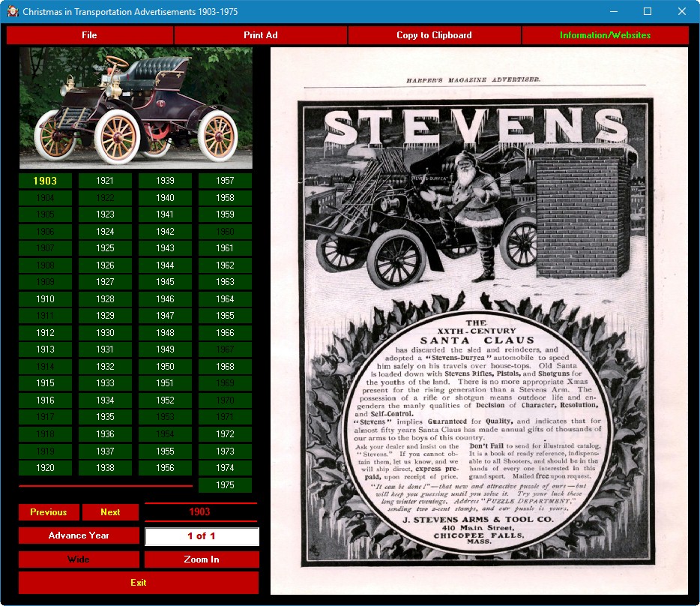Image resolution: width=700 pixels, height=606 pixels.
Task: Select year 1924
Action: coord(105,232)
